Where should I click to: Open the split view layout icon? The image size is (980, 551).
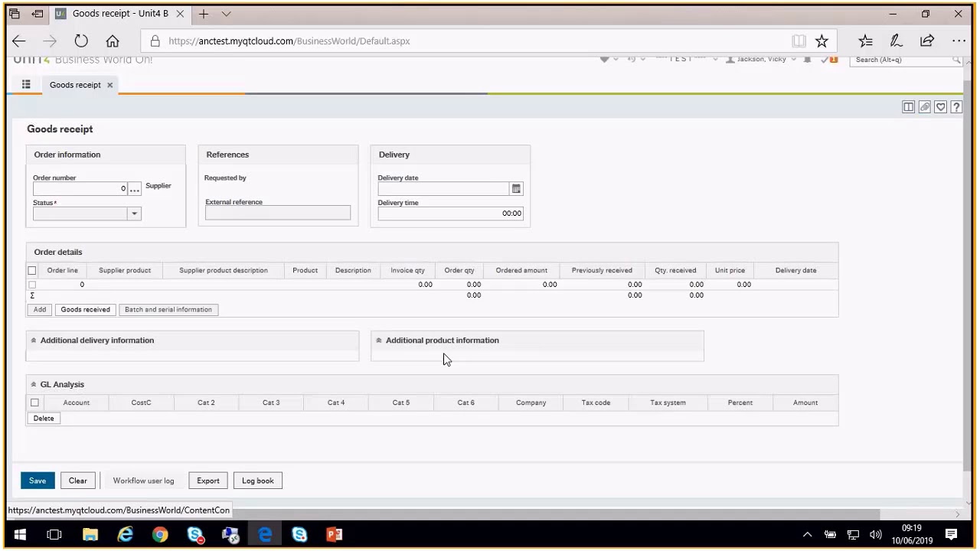[908, 107]
